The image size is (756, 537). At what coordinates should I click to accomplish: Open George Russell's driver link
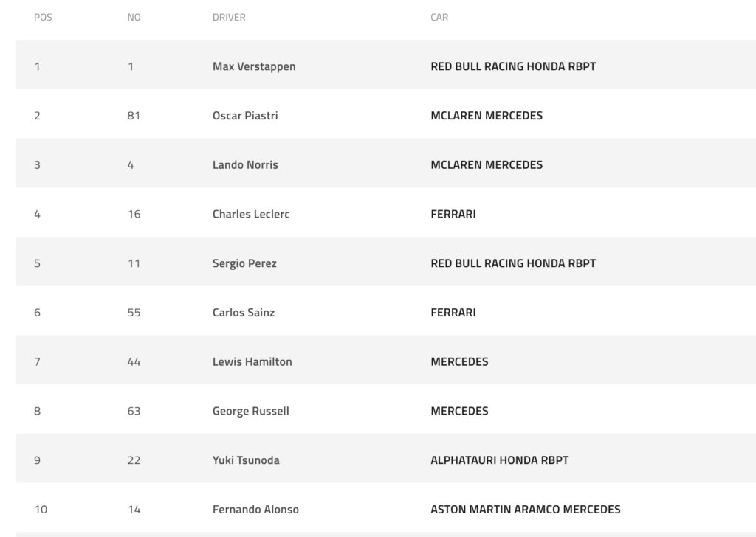pyautogui.click(x=251, y=411)
